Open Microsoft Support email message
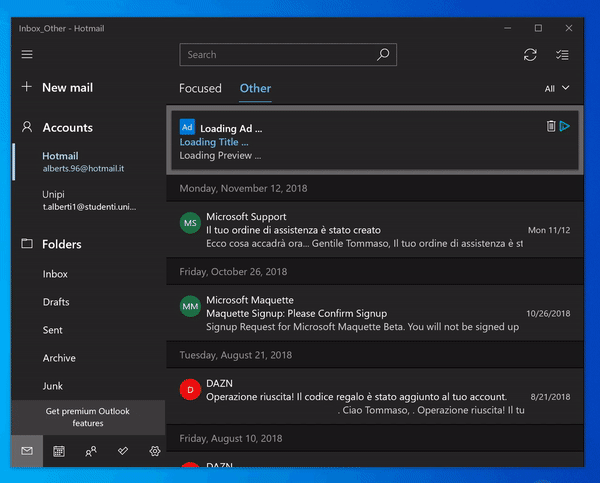This screenshot has width=600, height=483. [x=375, y=230]
